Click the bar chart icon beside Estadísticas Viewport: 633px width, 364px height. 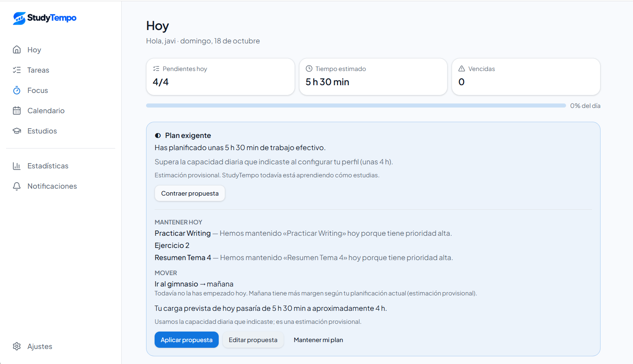pos(17,166)
